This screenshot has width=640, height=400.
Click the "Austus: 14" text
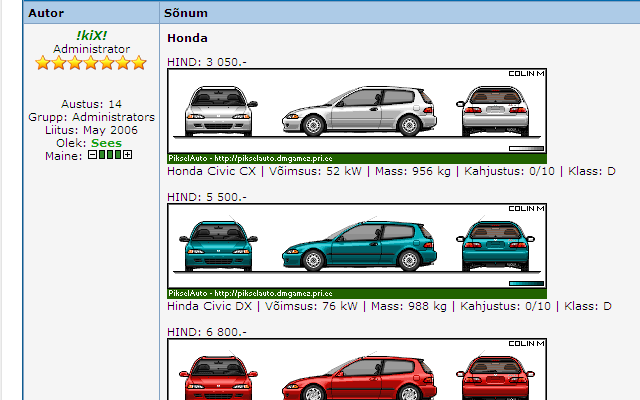(x=91, y=104)
